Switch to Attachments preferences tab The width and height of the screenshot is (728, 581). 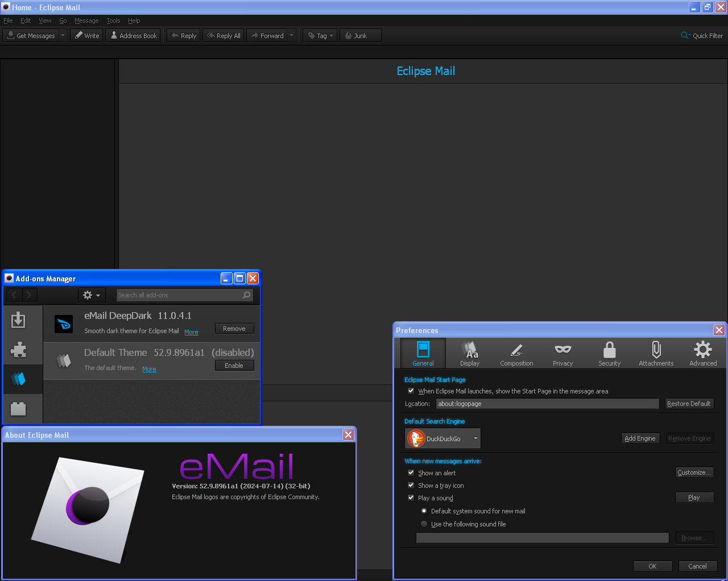pos(656,353)
